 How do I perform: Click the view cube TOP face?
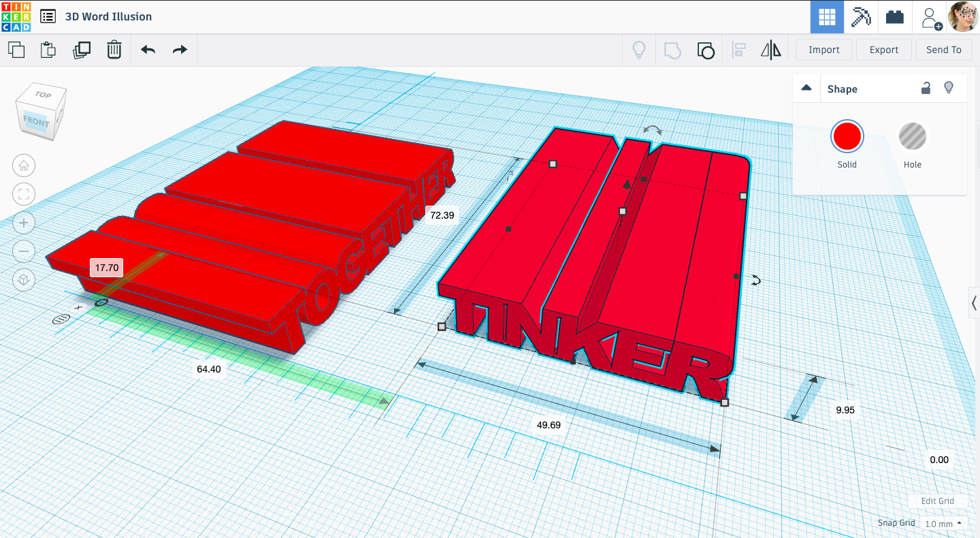click(x=43, y=95)
